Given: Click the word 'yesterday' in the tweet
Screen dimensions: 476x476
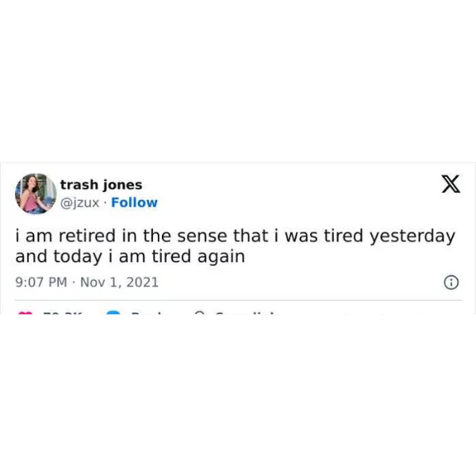Looking at the screenshot, I should coord(413,236).
